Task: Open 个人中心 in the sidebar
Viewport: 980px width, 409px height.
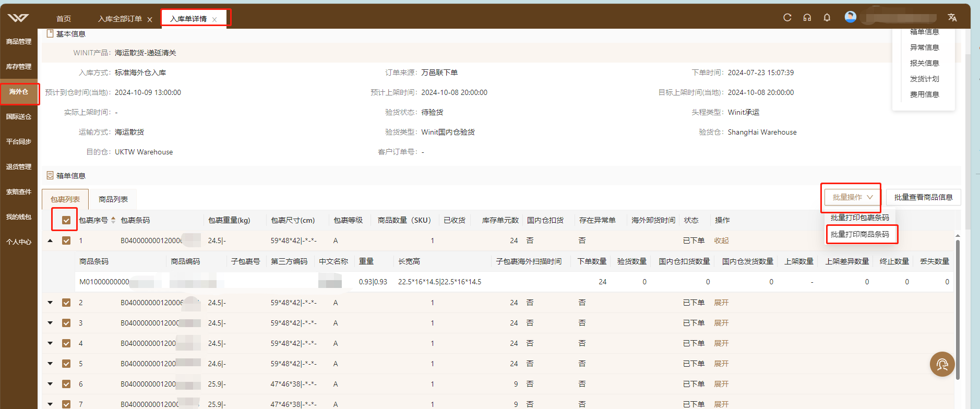Action: (x=19, y=242)
